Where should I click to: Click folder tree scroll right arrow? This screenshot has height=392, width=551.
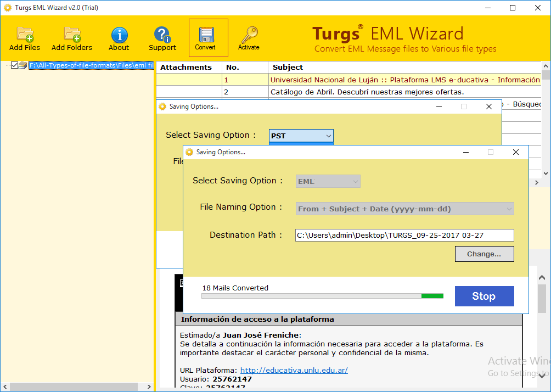149,387
